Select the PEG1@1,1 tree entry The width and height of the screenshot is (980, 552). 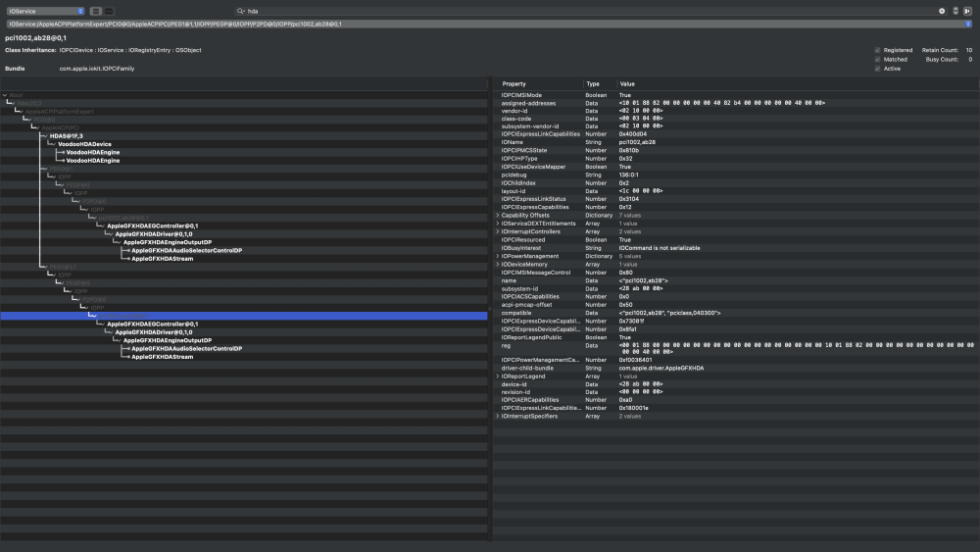pyautogui.click(x=63, y=267)
